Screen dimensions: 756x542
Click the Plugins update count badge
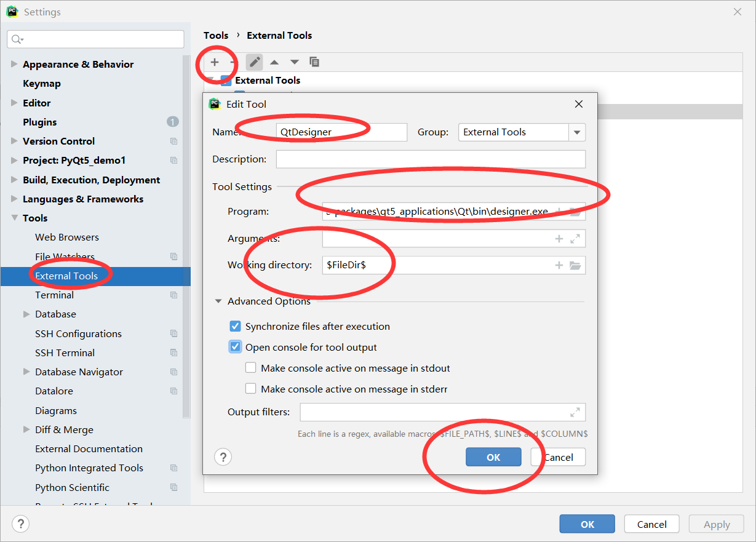click(173, 122)
